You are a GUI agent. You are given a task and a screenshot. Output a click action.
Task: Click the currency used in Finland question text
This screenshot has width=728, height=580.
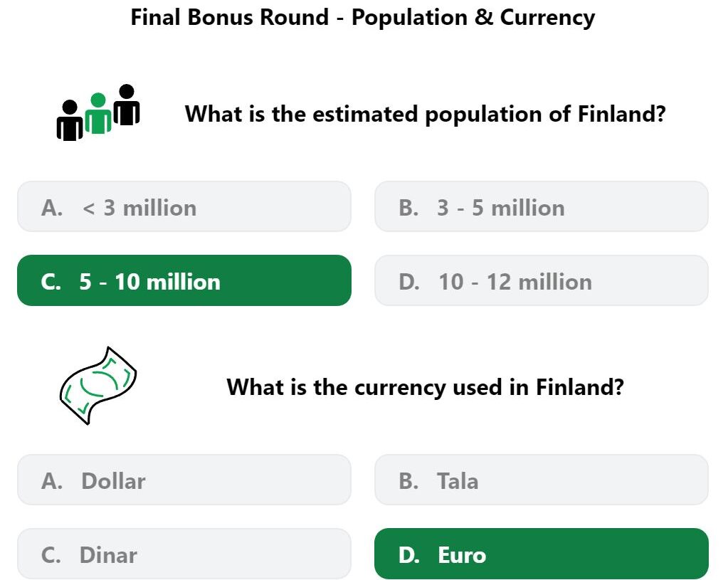426,387
